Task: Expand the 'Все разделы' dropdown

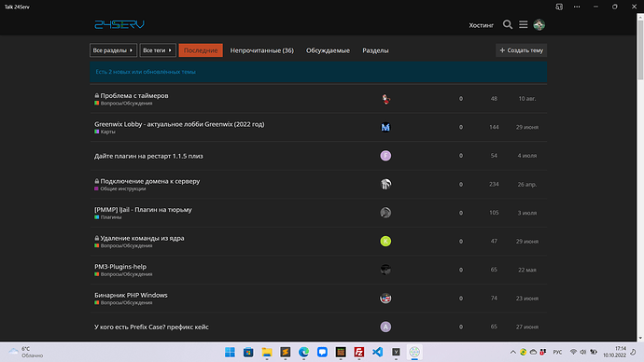Action: 113,50
